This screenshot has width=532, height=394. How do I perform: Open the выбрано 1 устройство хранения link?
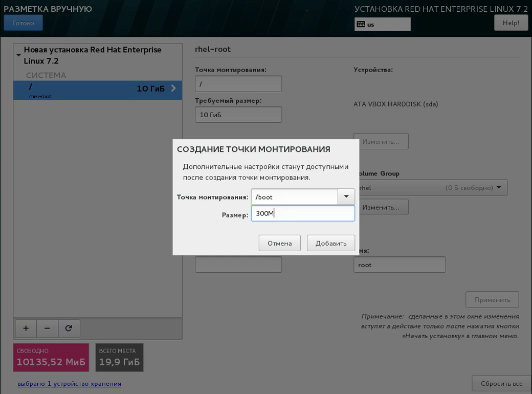[x=69, y=383]
